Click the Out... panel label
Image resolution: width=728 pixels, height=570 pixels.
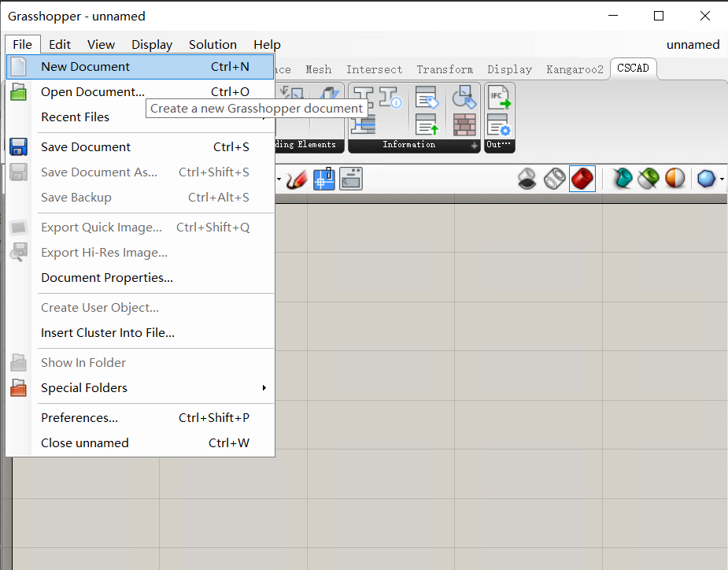(x=499, y=146)
